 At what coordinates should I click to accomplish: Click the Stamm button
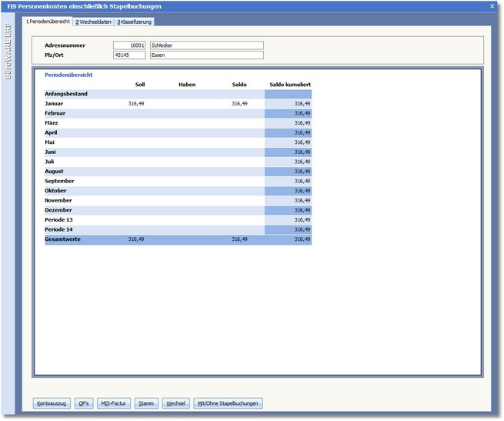(x=145, y=403)
